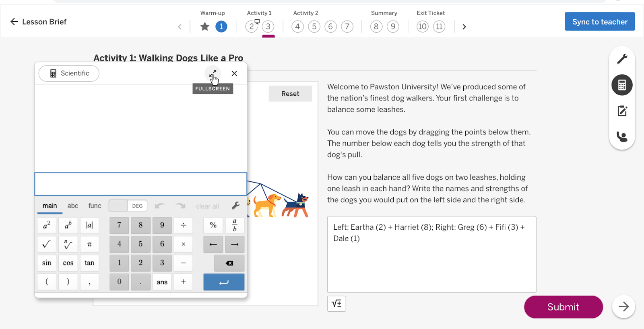Click the Warm-up star icon
This screenshot has height=329, width=644.
(205, 27)
